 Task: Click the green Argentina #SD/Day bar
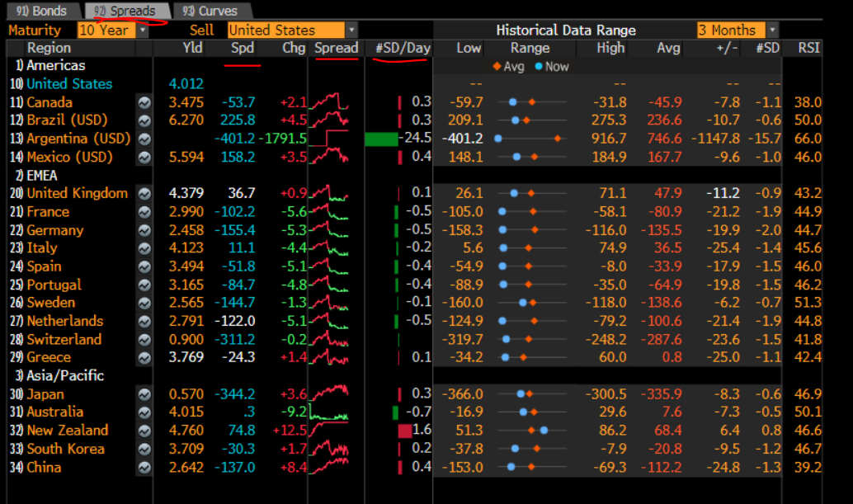pos(382,139)
